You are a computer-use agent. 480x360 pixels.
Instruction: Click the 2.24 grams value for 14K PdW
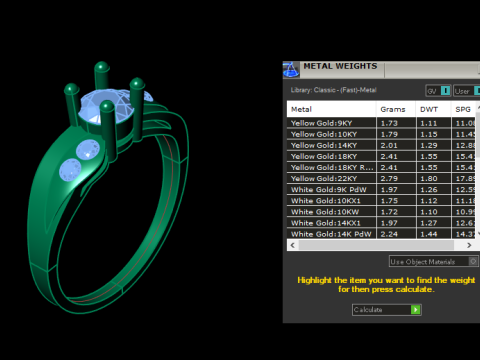point(389,234)
